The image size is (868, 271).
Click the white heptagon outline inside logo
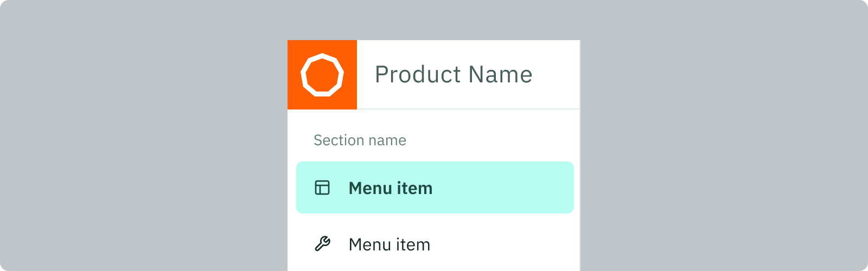pyautogui.click(x=322, y=75)
